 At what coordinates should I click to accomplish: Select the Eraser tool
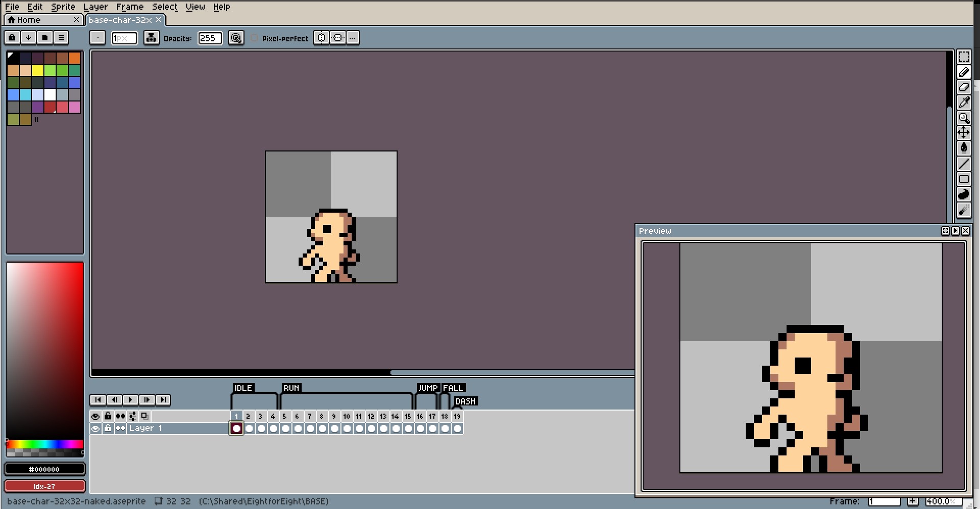point(964,87)
